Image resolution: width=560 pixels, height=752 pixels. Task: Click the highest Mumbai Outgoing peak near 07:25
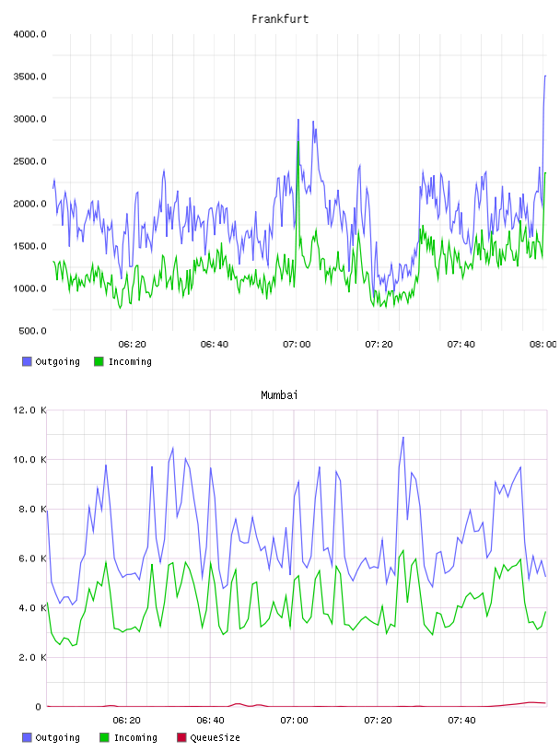(x=402, y=438)
